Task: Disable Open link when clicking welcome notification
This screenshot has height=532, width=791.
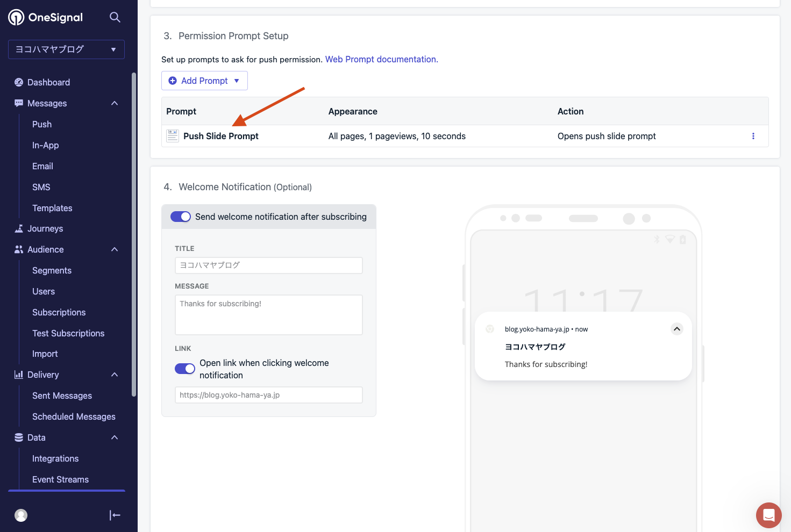Action: pyautogui.click(x=185, y=369)
